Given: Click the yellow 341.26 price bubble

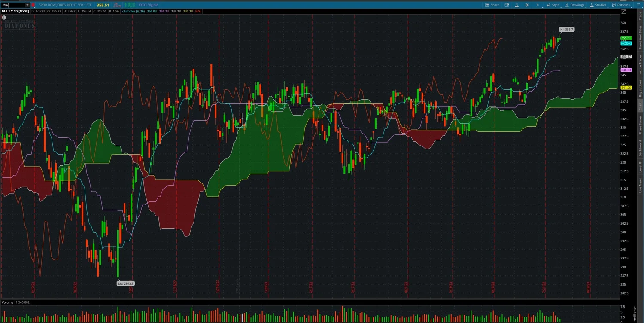Looking at the screenshot, I should [x=626, y=87].
